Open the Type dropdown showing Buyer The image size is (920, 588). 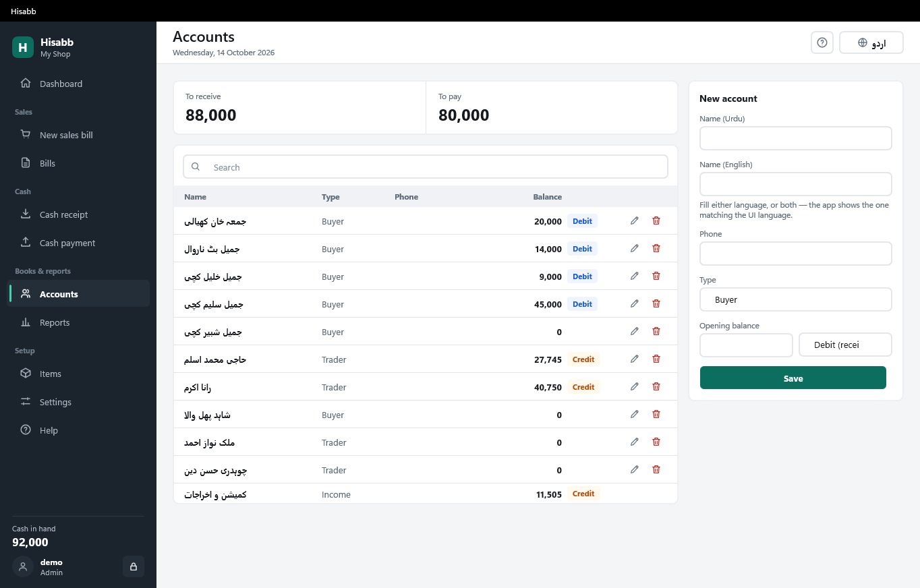[x=796, y=299]
